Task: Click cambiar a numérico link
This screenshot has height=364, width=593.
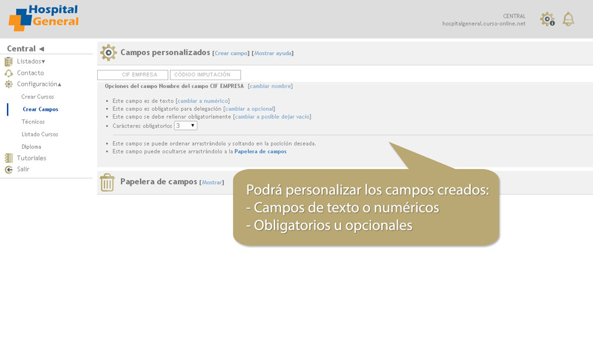Action: pyautogui.click(x=203, y=101)
